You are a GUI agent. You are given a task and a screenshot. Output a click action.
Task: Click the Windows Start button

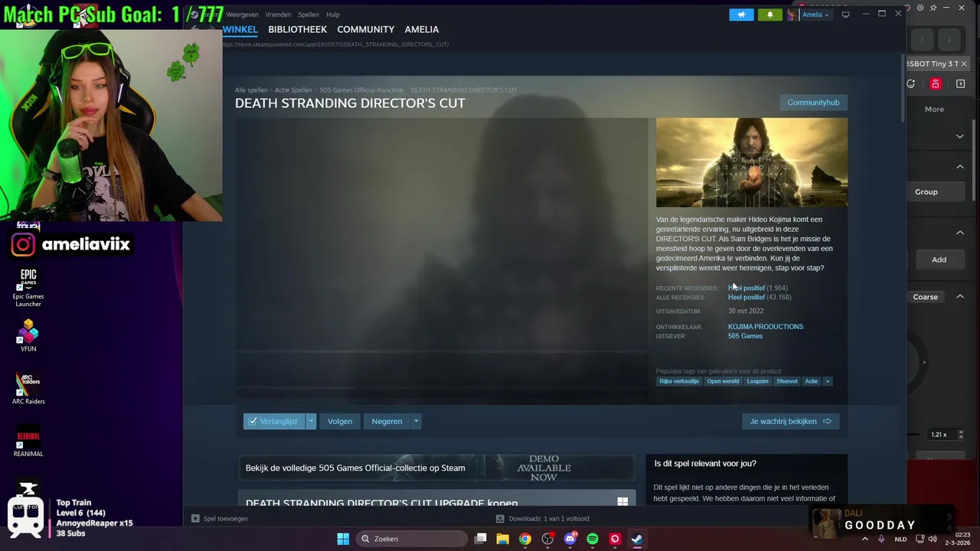tap(343, 539)
